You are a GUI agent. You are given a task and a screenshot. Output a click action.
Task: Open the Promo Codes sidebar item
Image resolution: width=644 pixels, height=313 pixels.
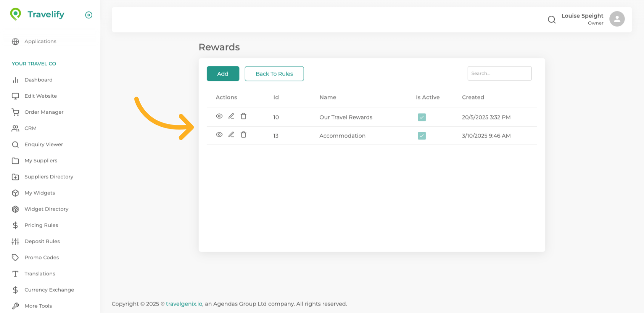click(x=42, y=257)
